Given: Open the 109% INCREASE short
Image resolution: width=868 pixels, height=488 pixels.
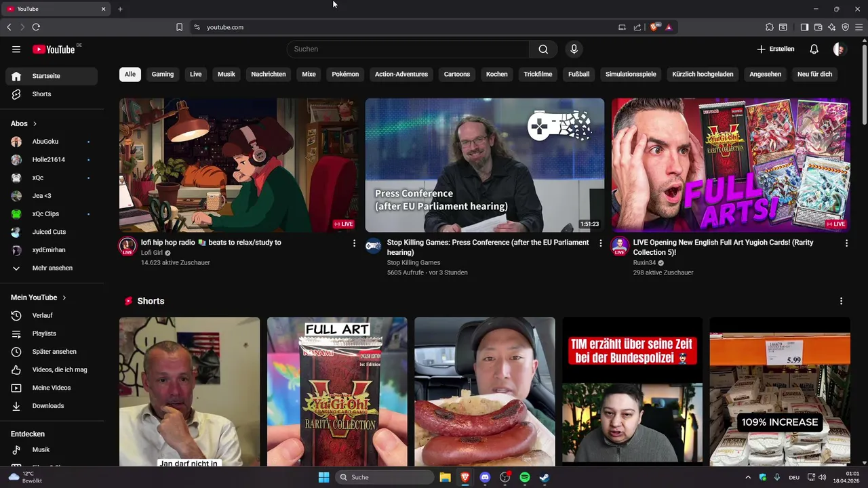Looking at the screenshot, I should click(780, 392).
